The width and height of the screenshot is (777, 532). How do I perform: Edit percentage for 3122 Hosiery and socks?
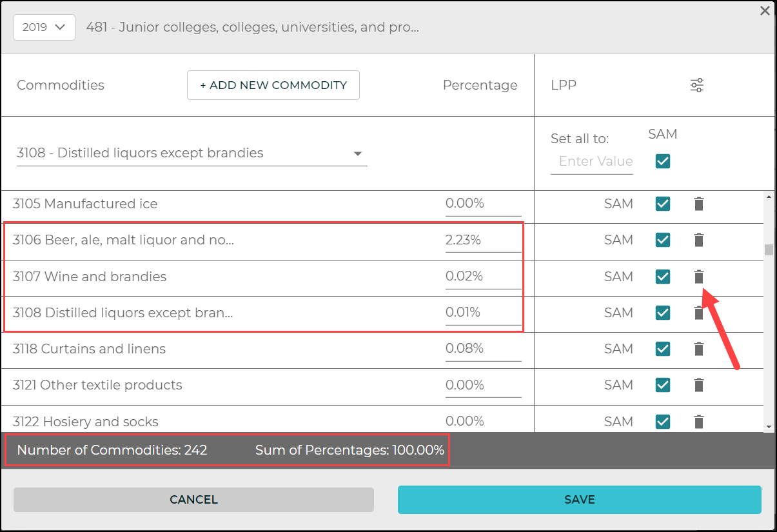(484, 422)
